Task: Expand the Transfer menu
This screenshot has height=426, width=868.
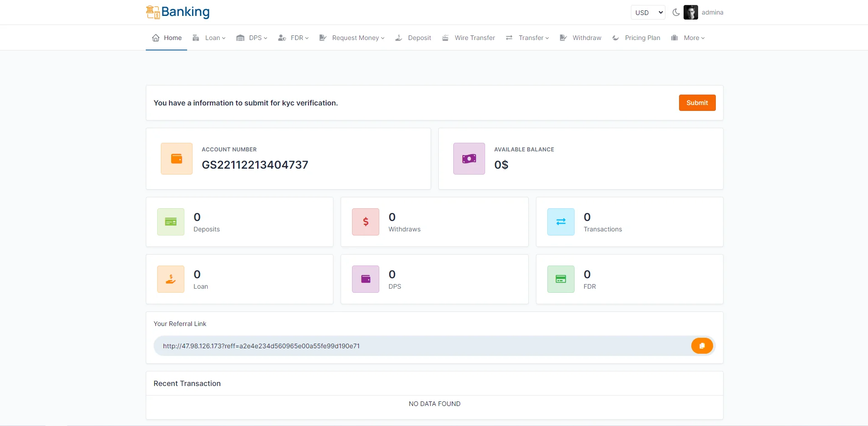Action: pyautogui.click(x=527, y=38)
